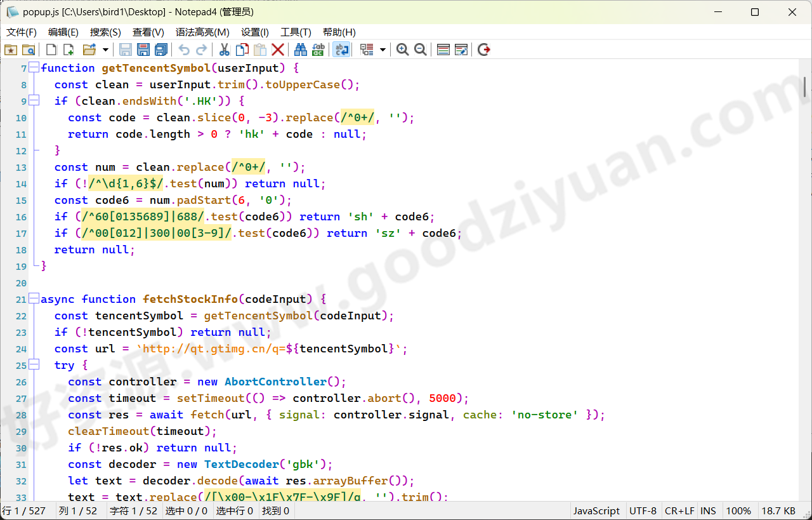The image size is (812, 520).
Task: Zoom in with the magnifier-plus icon
Action: pyautogui.click(x=402, y=50)
